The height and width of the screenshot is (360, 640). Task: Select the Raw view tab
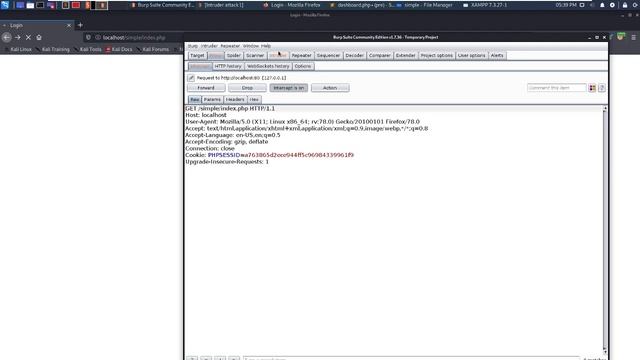(x=195, y=100)
